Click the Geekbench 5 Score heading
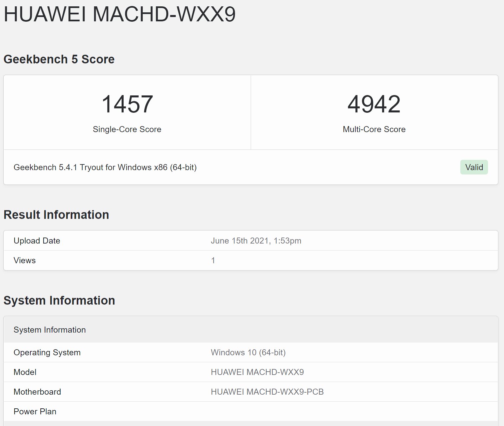Screen dimensions: 504x426 click(x=59, y=59)
